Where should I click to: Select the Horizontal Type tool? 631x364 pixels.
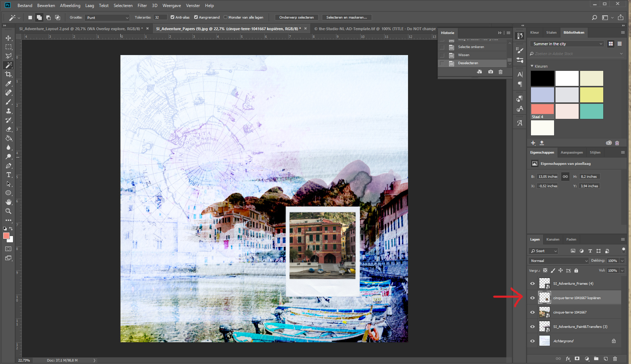(8, 175)
